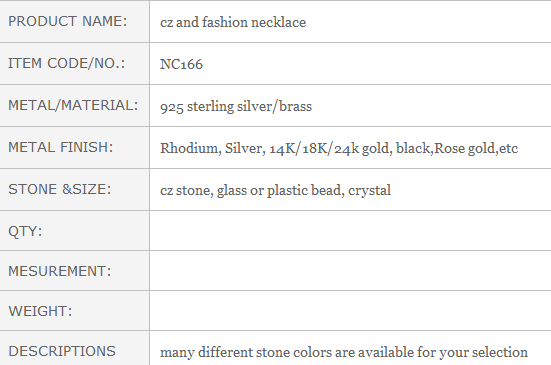551x365 pixels.
Task: Click the ITEM CODE/NO. label
Action: 66,63
